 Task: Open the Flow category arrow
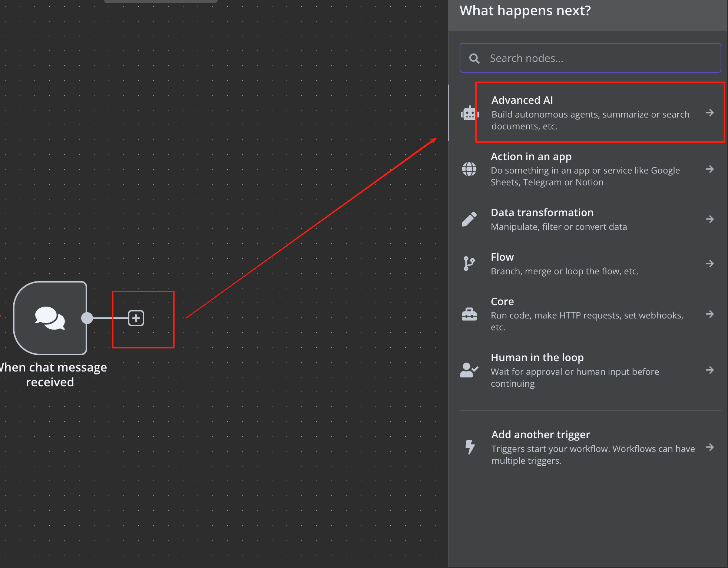point(709,264)
